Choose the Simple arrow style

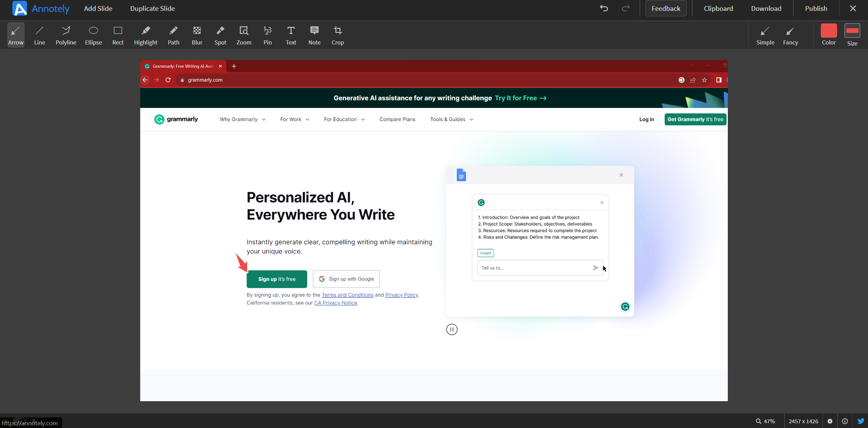coord(765,35)
